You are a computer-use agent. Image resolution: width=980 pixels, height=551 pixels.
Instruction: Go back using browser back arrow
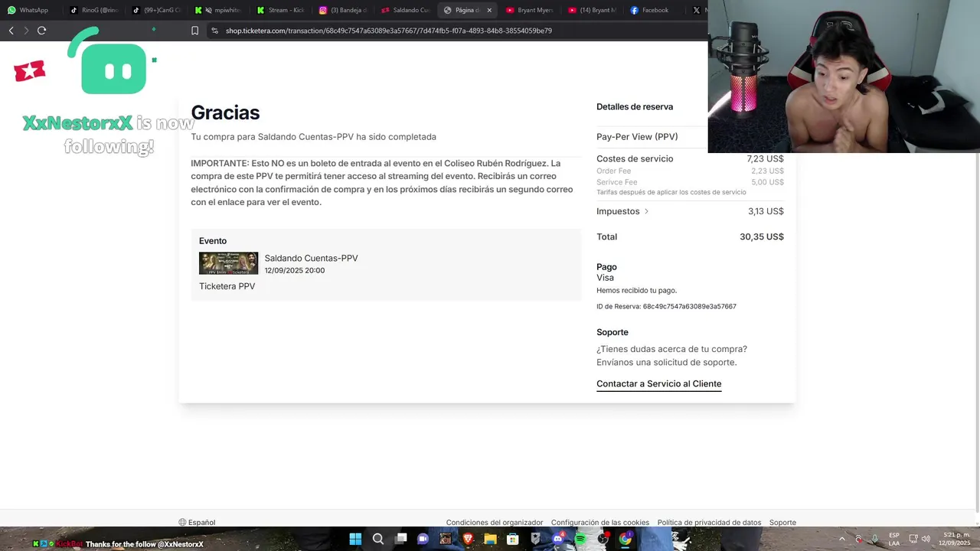click(11, 31)
